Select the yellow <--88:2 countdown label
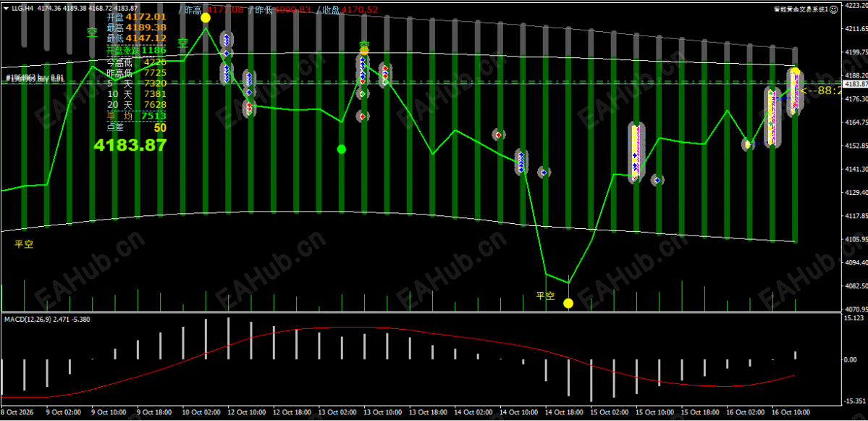This screenshot has height=421, width=868. [821, 91]
